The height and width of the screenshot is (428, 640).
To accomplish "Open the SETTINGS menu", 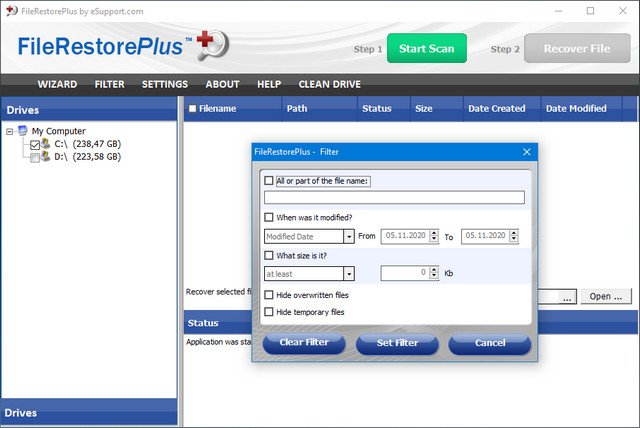I will tap(165, 84).
